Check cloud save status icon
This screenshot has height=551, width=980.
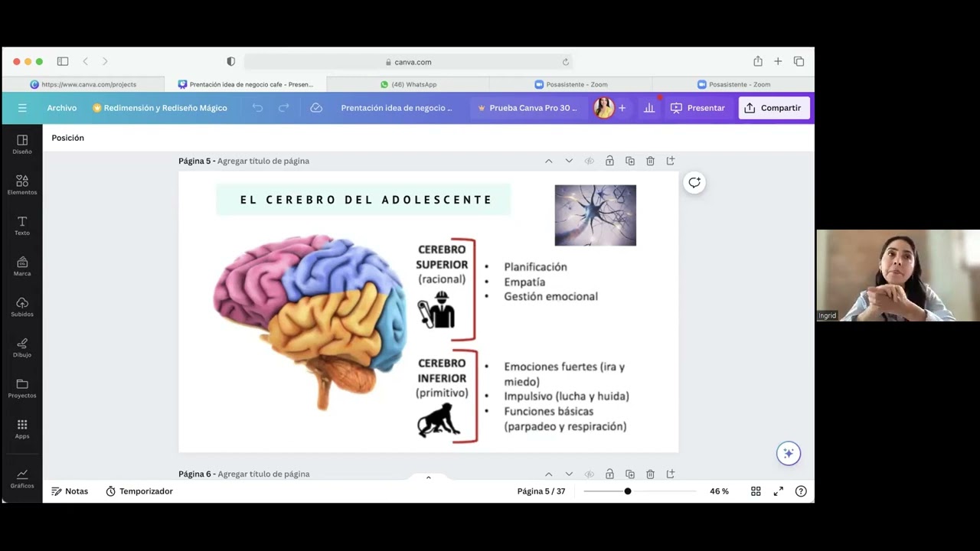click(x=316, y=108)
